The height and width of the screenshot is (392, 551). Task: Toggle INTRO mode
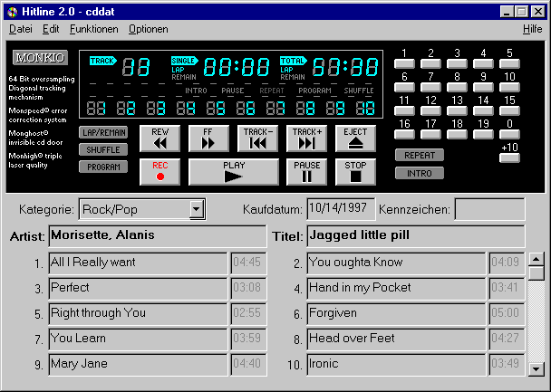[420, 173]
